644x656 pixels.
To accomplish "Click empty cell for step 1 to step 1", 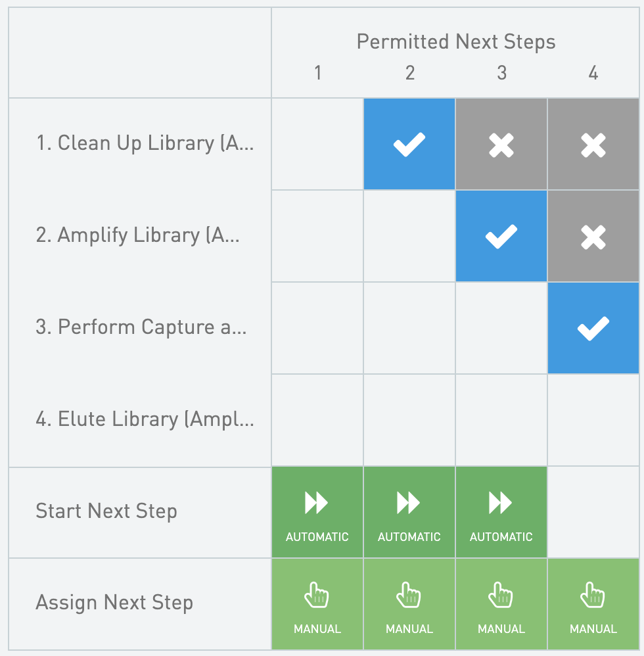I will click(x=317, y=144).
